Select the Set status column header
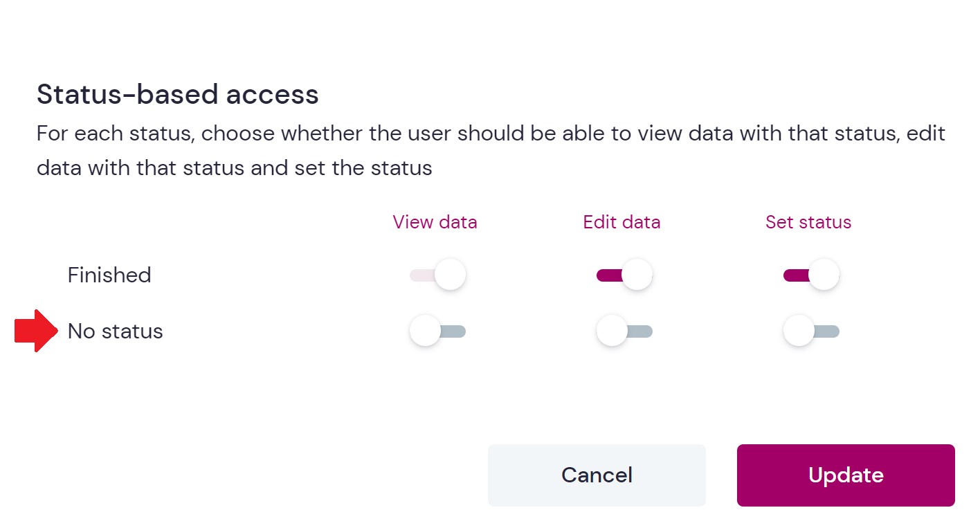 pyautogui.click(x=808, y=222)
